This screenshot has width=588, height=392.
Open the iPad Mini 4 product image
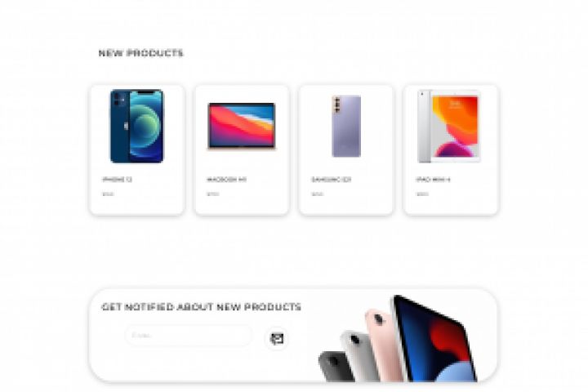pos(449,127)
